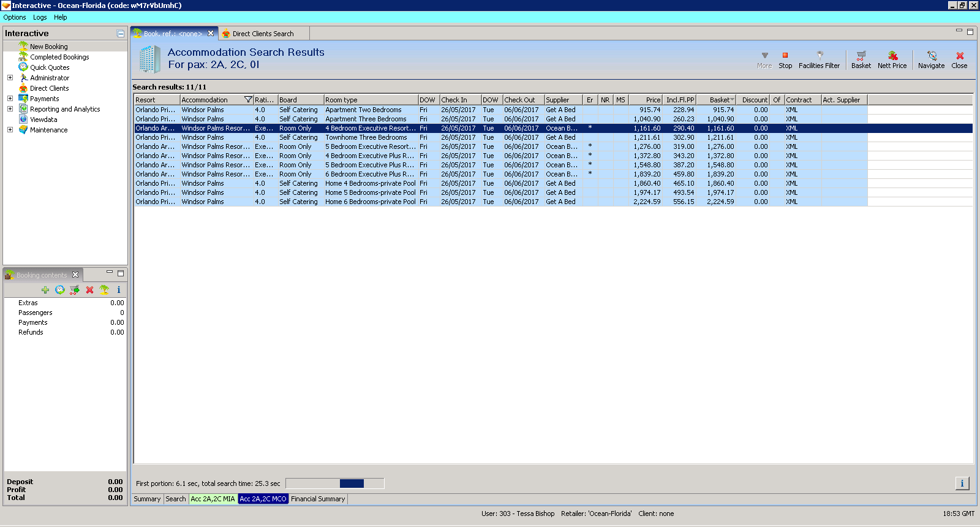Sort by the Check In column header
This screenshot has width=980, height=527.
pos(459,100)
